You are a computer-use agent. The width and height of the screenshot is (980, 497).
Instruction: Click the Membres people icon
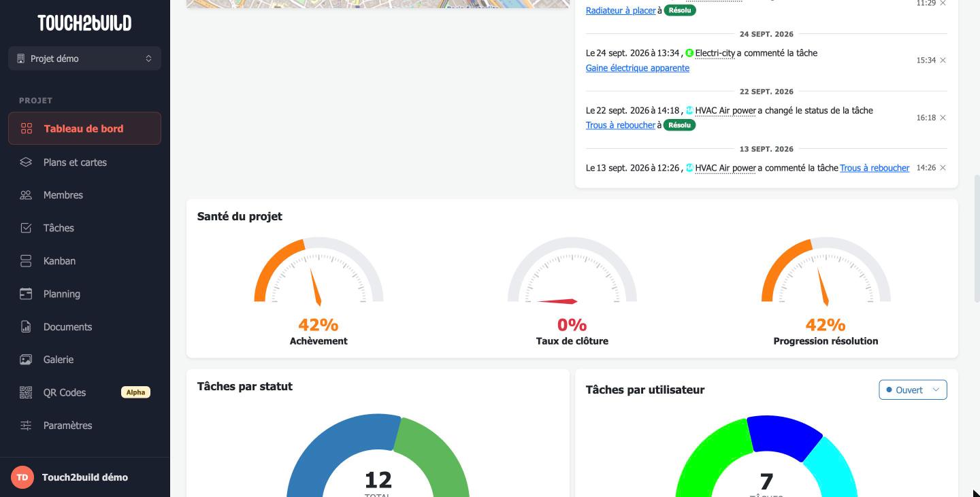(x=26, y=195)
